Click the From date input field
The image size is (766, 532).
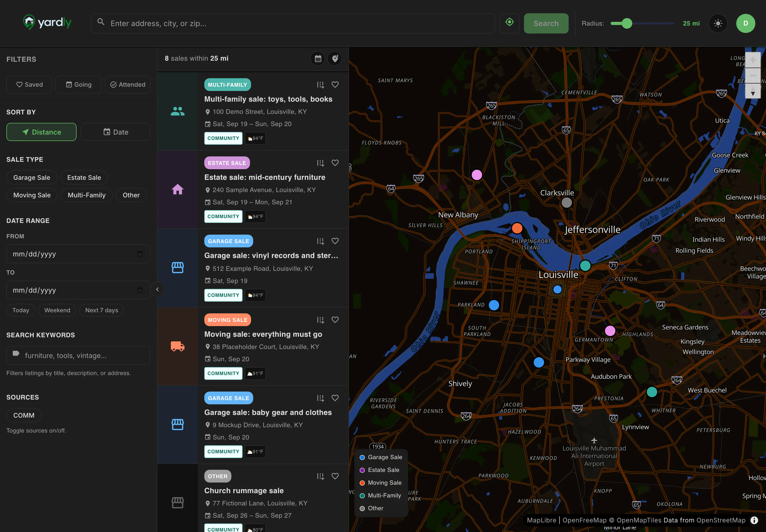coord(78,254)
